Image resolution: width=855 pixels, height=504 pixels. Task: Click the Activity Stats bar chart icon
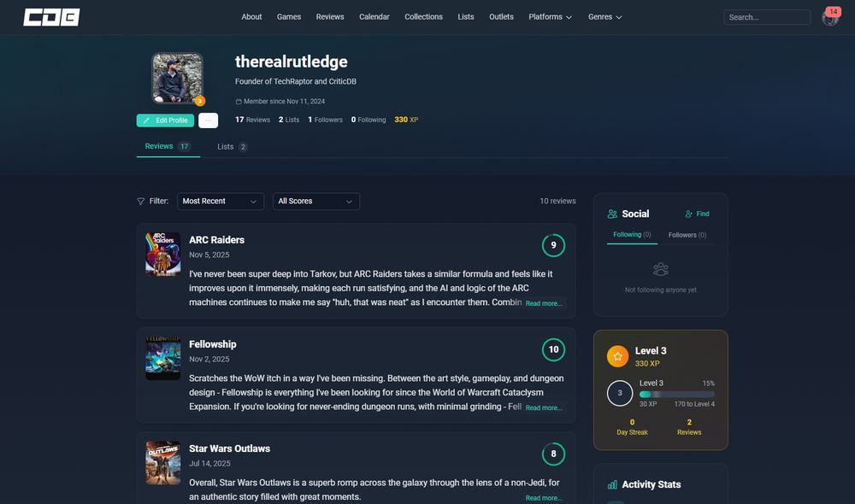[x=612, y=484]
